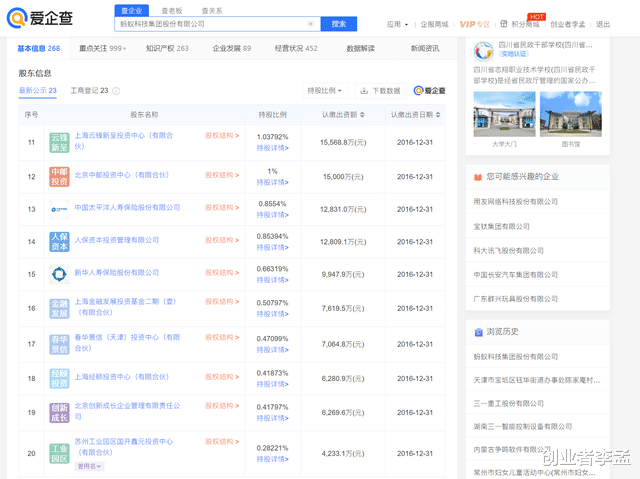
Task: Click 中国太平洋人寿 company logo icon
Action: pyautogui.click(x=59, y=209)
